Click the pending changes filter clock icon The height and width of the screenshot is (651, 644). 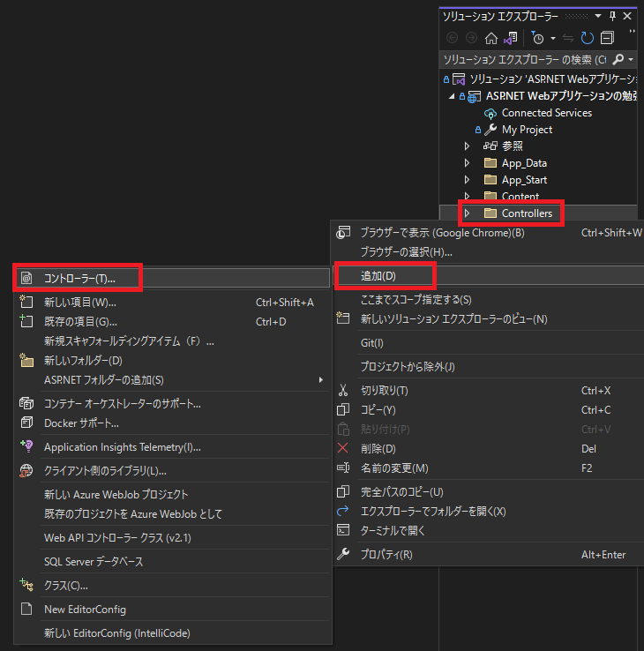pyautogui.click(x=538, y=39)
